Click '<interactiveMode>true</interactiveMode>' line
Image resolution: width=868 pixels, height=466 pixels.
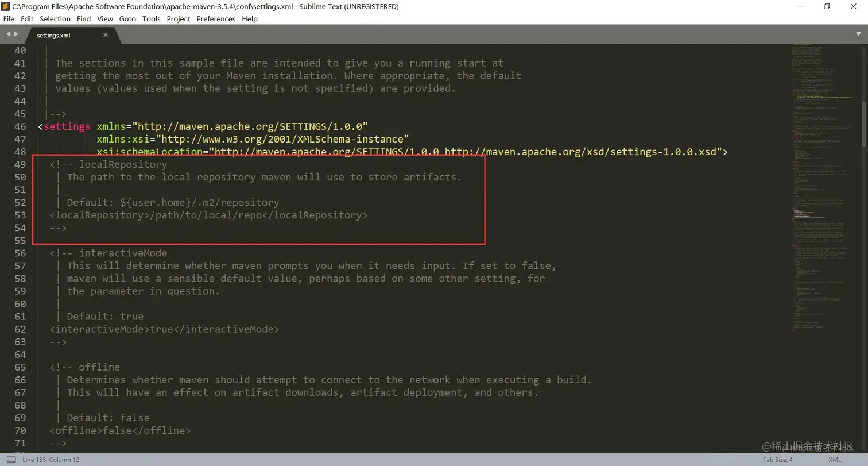click(164, 329)
